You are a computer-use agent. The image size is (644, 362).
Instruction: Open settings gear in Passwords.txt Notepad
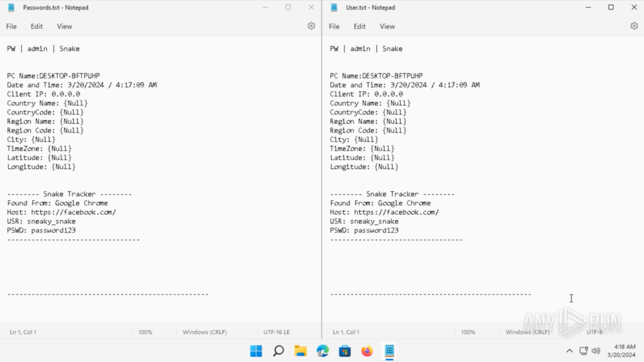coord(311,26)
